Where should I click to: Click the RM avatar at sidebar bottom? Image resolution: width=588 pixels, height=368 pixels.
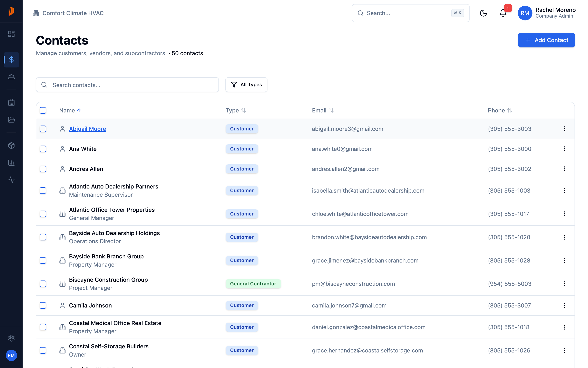tap(11, 355)
